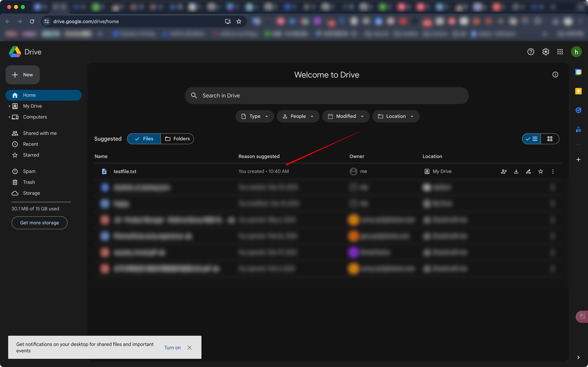Open Drive settings gear

[545, 52]
